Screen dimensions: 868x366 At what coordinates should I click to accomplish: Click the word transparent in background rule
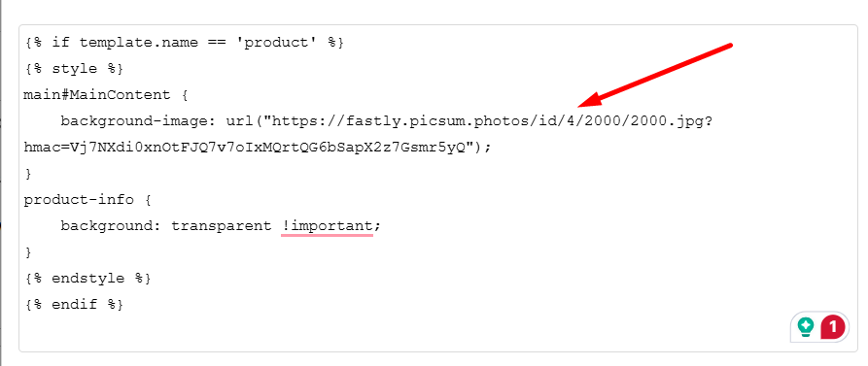tap(222, 226)
